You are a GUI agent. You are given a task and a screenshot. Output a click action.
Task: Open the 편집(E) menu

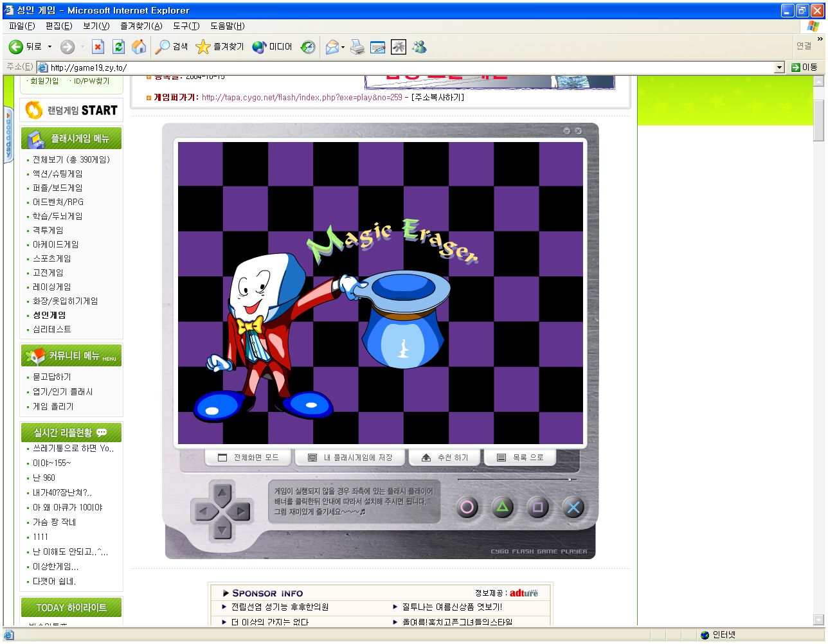(59, 26)
